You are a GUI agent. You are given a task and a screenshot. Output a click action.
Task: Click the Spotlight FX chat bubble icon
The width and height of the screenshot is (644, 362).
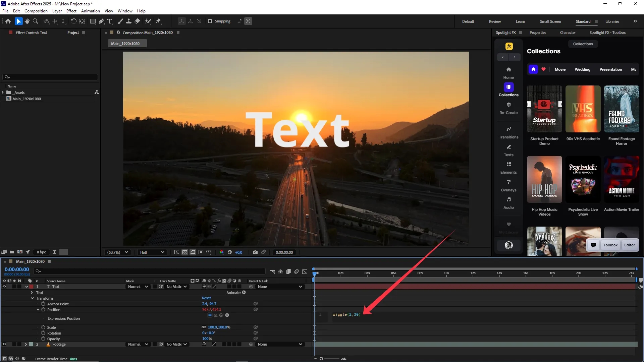point(593,245)
